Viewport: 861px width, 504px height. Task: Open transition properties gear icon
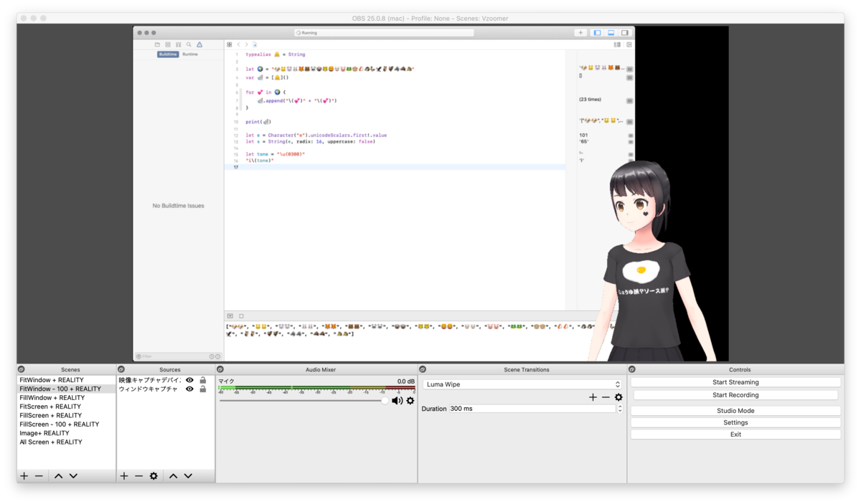point(618,397)
